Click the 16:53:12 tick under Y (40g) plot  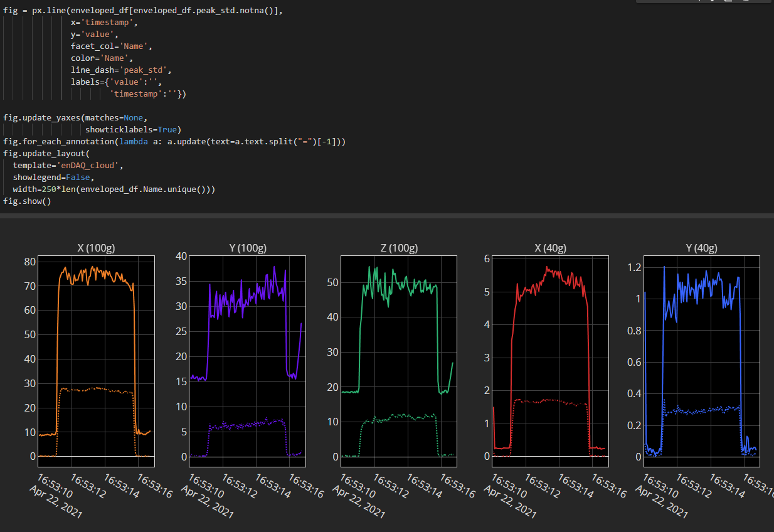coord(694,486)
